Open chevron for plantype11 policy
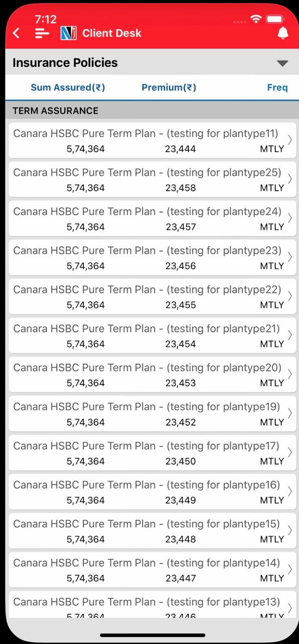 pos(290,140)
